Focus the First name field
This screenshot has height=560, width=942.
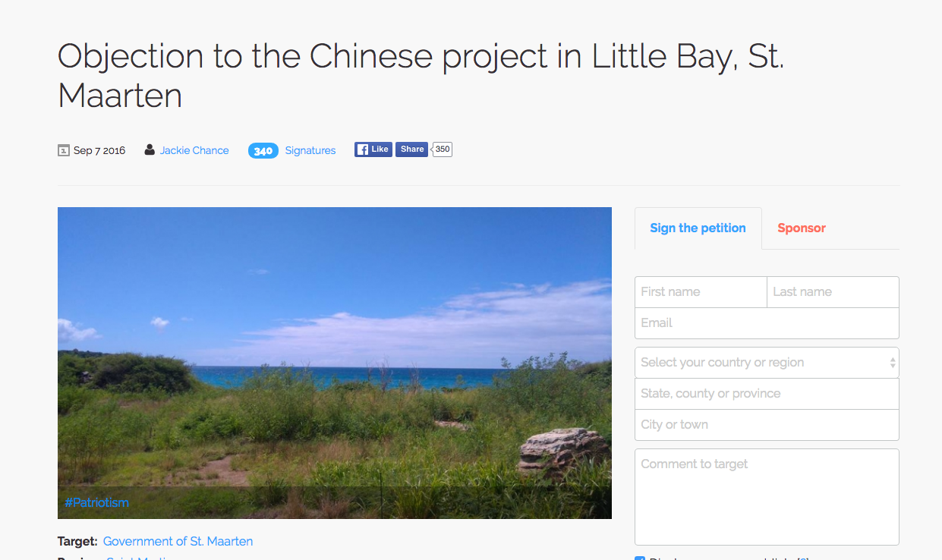point(701,292)
